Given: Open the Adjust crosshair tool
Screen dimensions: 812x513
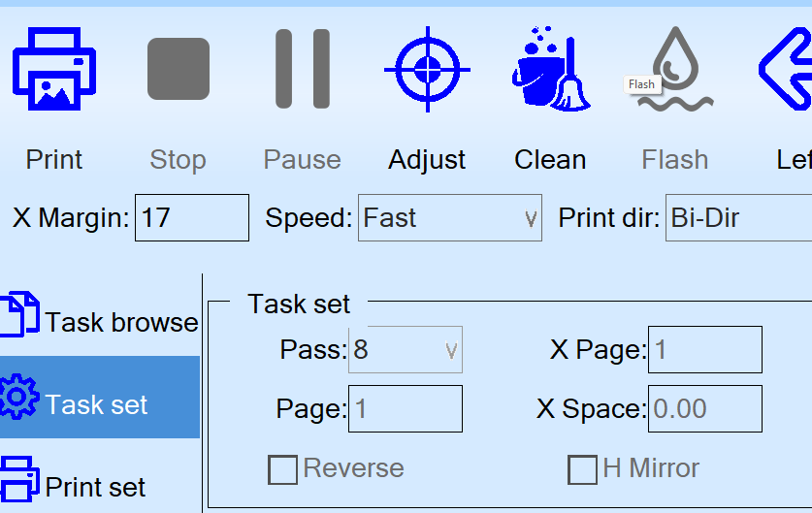Looking at the screenshot, I should 427,69.
